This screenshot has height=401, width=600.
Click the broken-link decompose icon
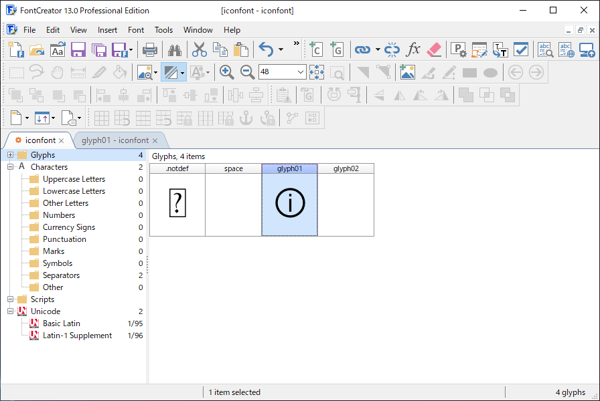392,50
